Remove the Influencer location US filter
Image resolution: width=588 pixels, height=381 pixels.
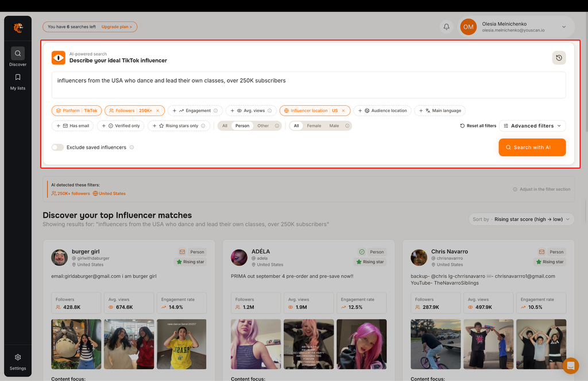coord(343,111)
